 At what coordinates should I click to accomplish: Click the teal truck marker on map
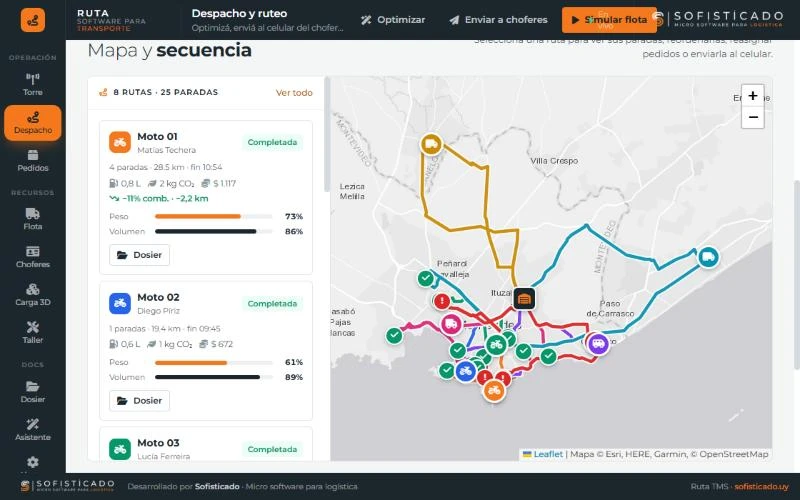click(708, 257)
